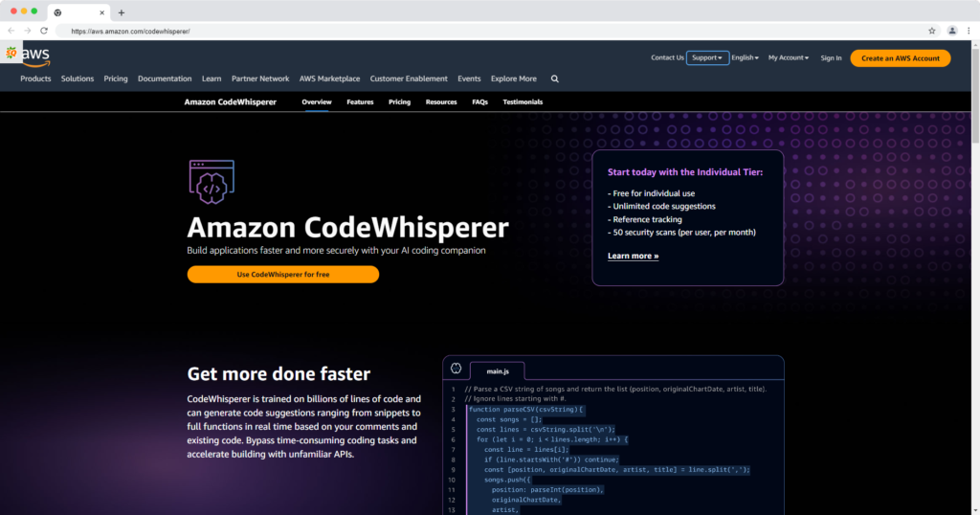980x515 pixels.
Task: Open the Customer Enablement menu
Action: coord(409,78)
